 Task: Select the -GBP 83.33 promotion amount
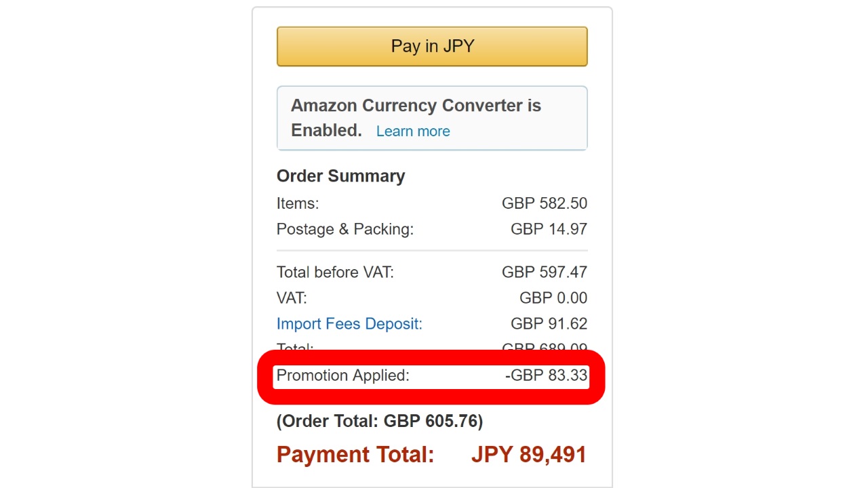point(546,375)
